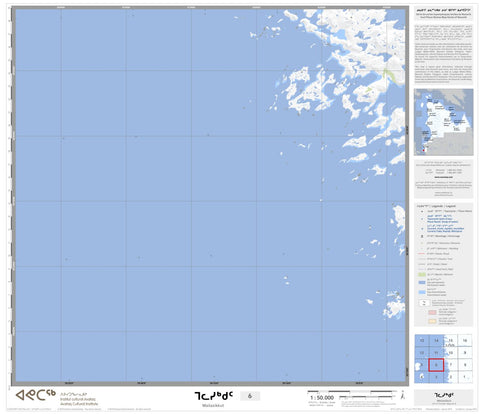Select sheet 14 in the index grid
The width and height of the screenshot is (480, 414).
tap(436, 340)
